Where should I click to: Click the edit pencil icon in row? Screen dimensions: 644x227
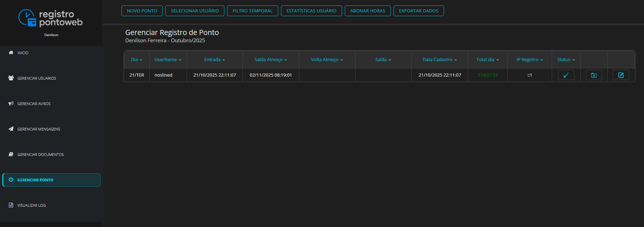coord(621,75)
